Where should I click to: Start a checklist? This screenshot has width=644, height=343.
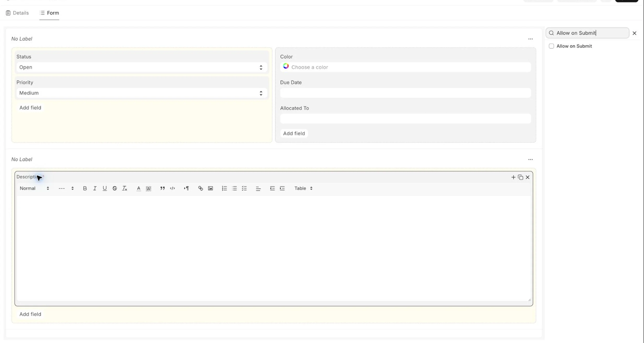point(244,188)
